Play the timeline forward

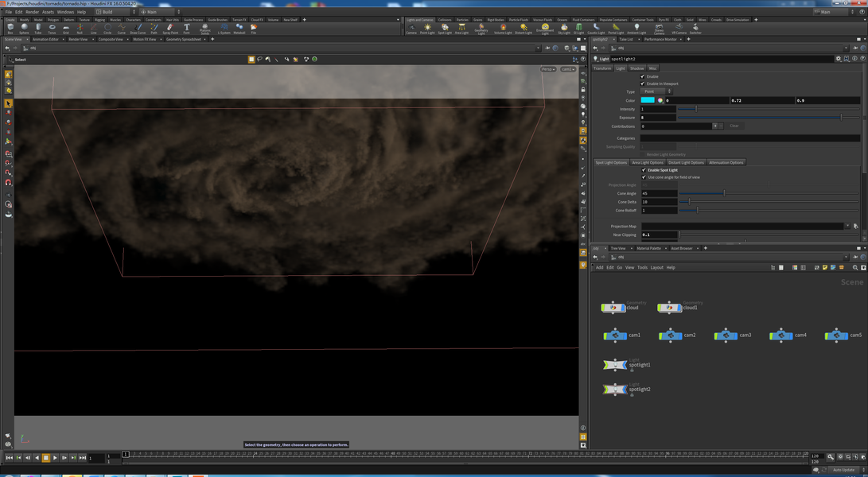pyautogui.click(x=55, y=458)
